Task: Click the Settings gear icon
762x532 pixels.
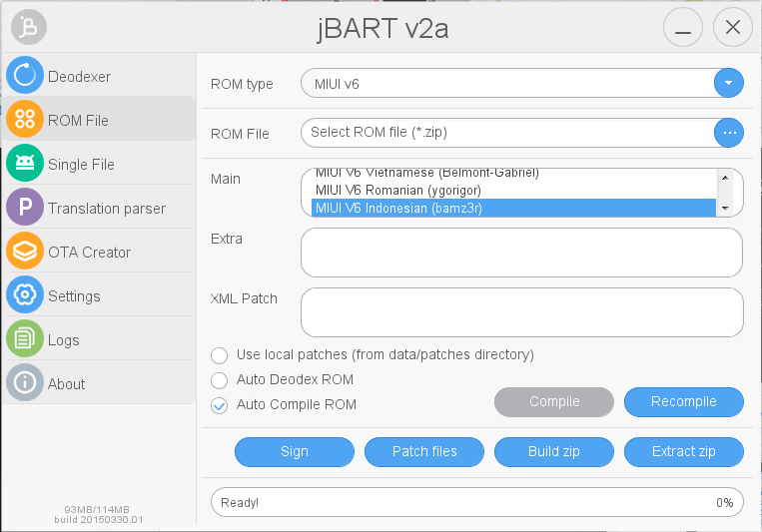Action: (x=25, y=294)
